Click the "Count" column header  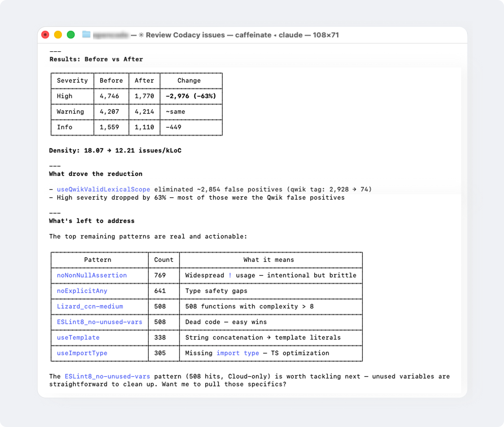pyautogui.click(x=164, y=260)
